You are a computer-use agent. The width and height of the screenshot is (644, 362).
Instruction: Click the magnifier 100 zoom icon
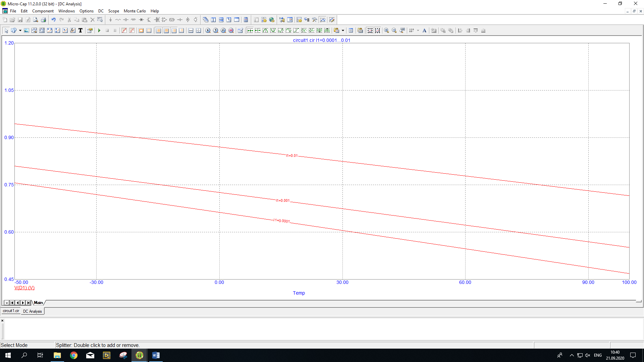click(402, 31)
